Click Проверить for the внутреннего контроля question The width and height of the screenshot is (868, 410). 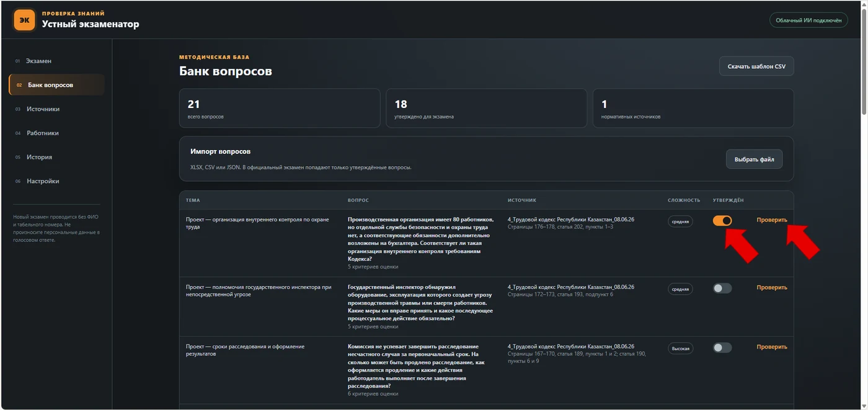coord(772,220)
